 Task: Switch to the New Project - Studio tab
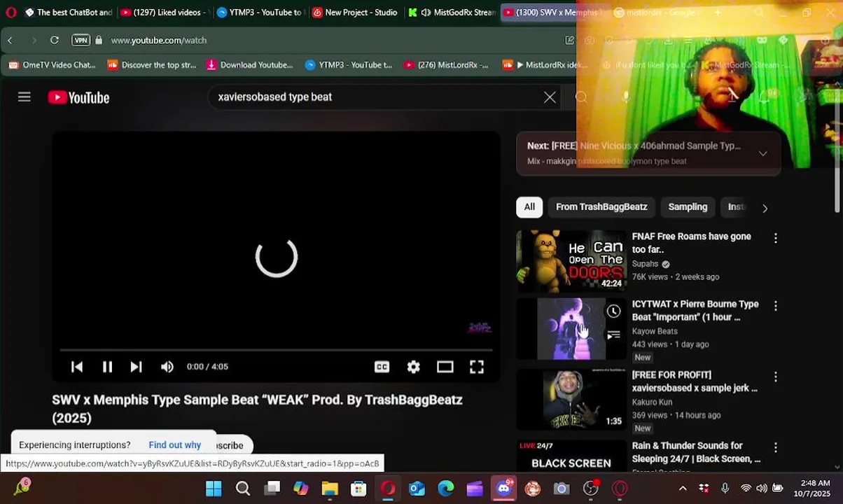click(x=355, y=13)
